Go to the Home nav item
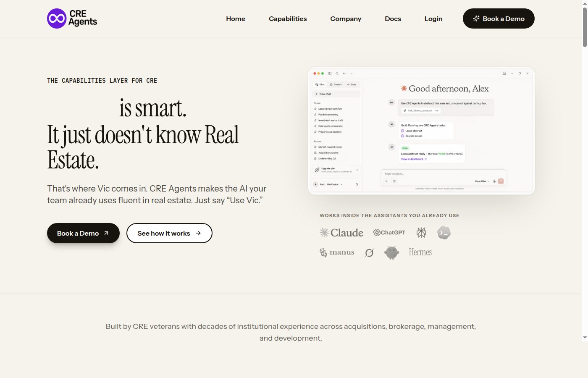This screenshot has height=378, width=588. tap(236, 18)
